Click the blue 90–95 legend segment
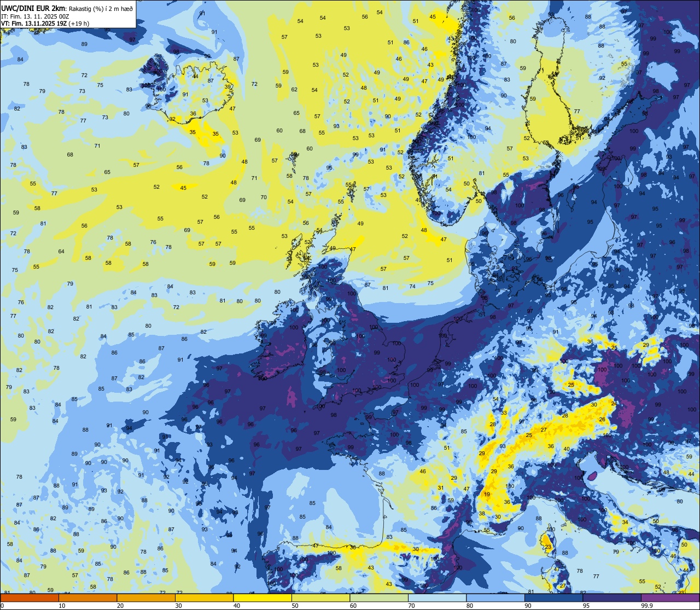Viewport: 700px width, 610px height. coord(553,597)
